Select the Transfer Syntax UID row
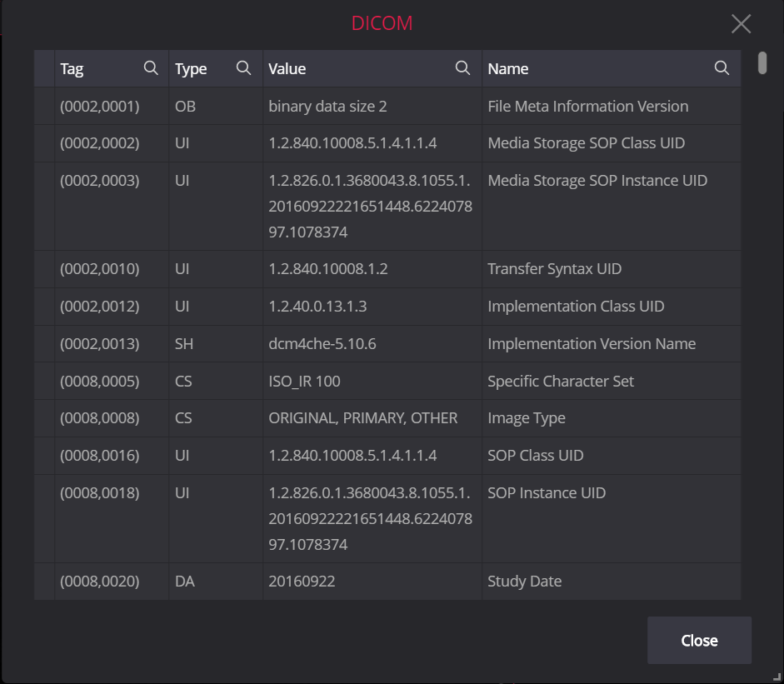 387,269
